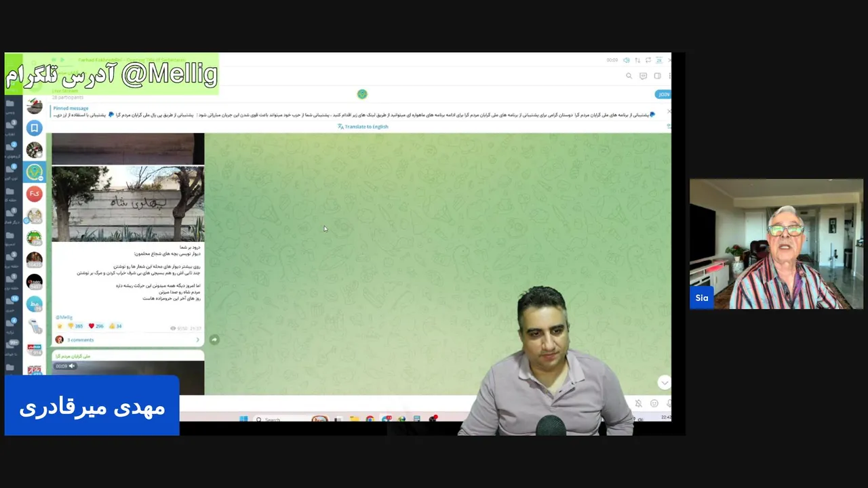Open emoji picker in message bar

coord(654,403)
